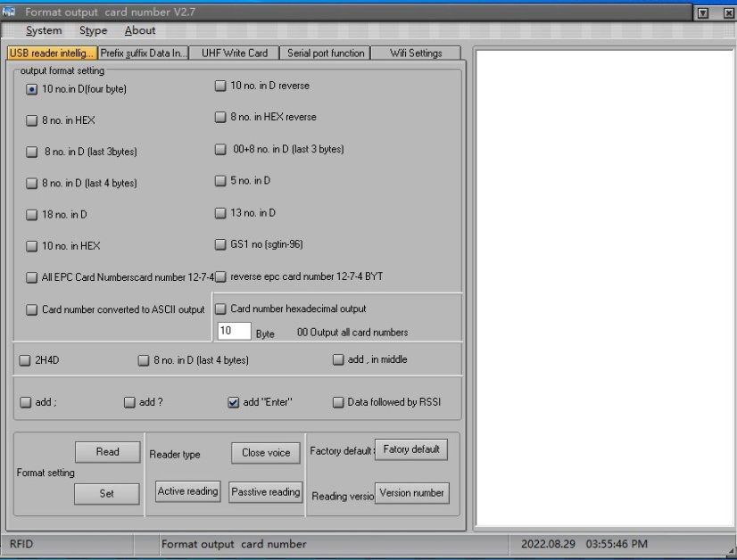The height and width of the screenshot is (560, 737).
Task: Enable the "5 no. in D" format
Action: coord(219,182)
